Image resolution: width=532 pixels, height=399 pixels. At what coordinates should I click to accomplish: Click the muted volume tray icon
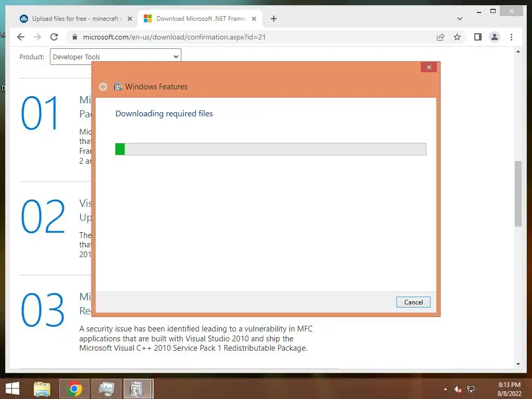458,389
